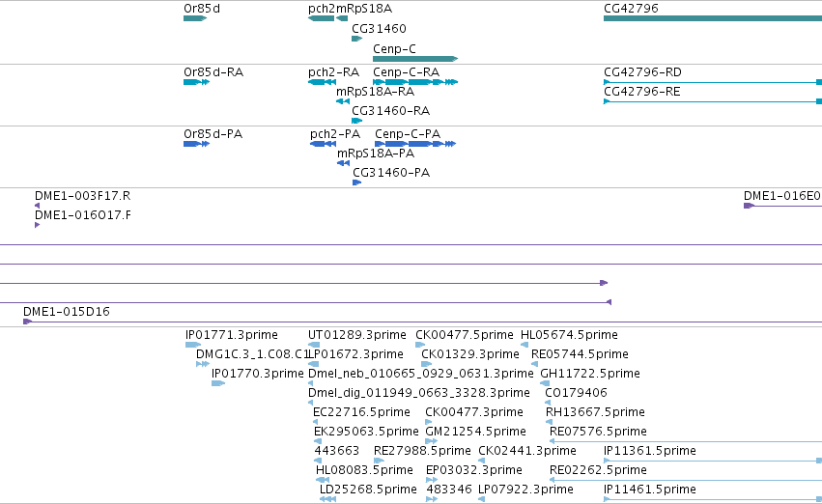Screen dimensions: 822x504
Task: Click the DME1-015D16 BAC label
Action: [67, 311]
